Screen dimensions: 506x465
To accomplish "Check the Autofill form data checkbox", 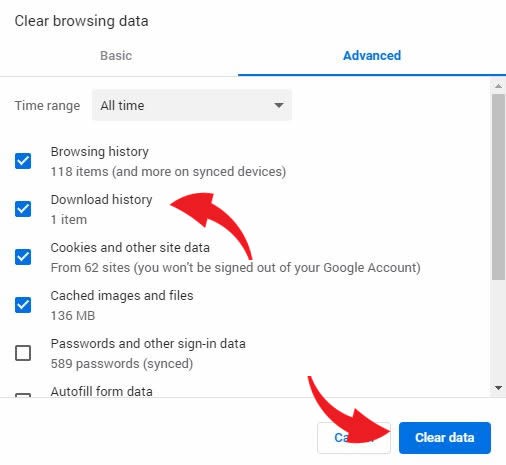I will pyautogui.click(x=23, y=395).
